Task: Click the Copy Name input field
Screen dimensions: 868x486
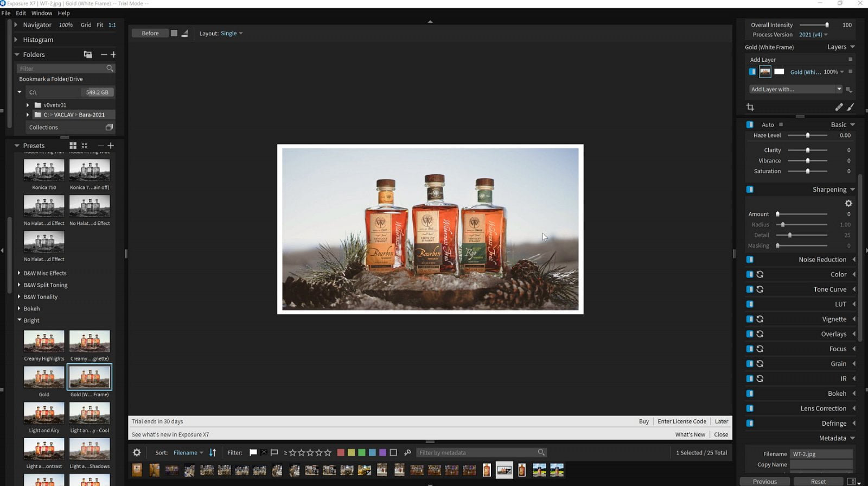Action: (x=821, y=465)
